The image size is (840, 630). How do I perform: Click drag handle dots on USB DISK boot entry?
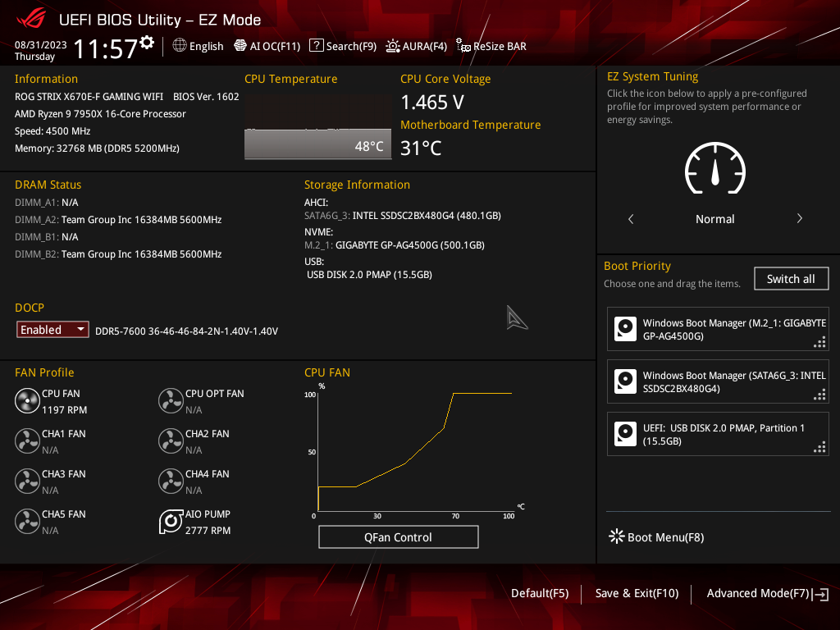[x=819, y=447]
